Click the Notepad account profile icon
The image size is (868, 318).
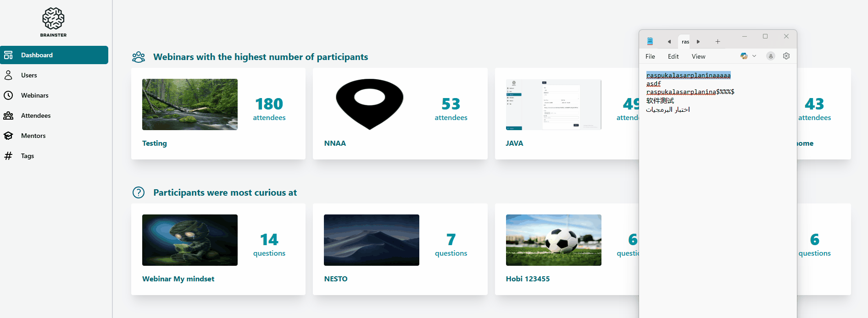pos(771,56)
